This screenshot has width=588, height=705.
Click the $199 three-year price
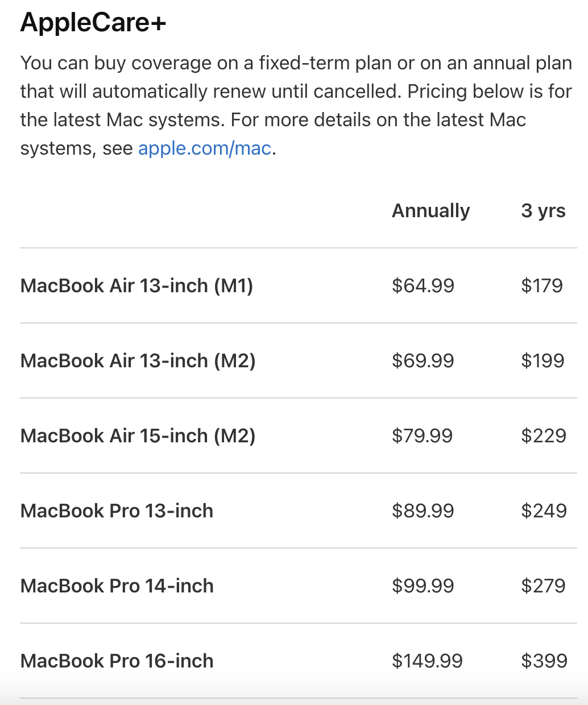[x=543, y=360]
